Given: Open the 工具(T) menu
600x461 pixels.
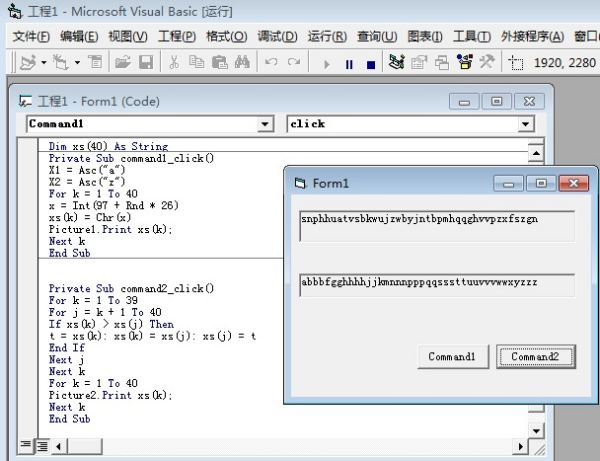Looking at the screenshot, I should [472, 37].
